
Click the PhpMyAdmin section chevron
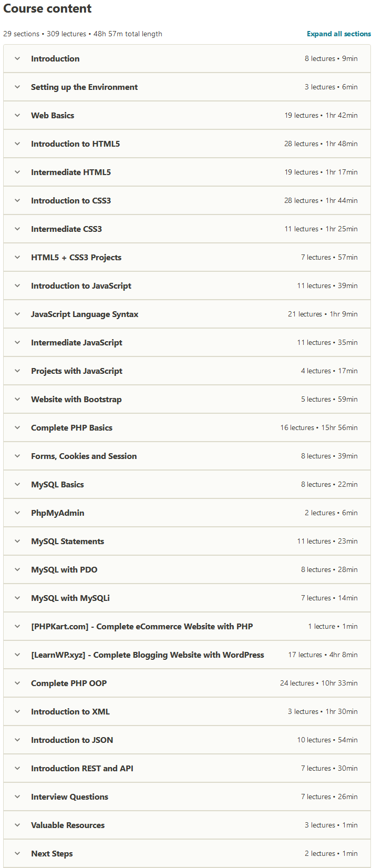click(x=17, y=513)
